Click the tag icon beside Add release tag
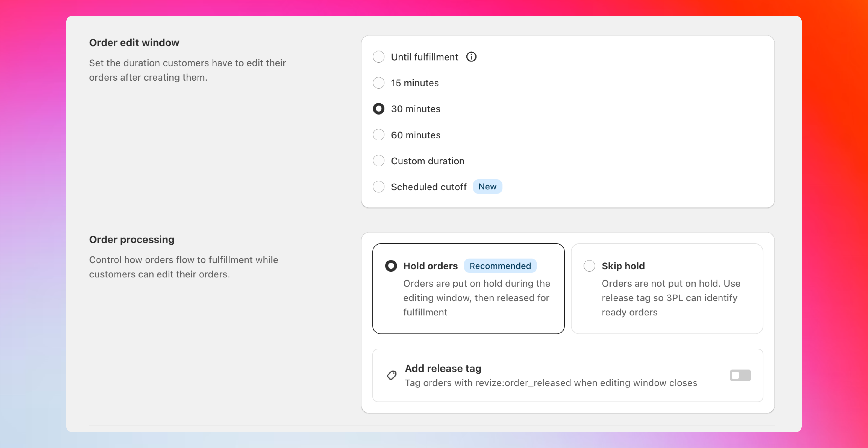Viewport: 868px width, 448px height. (x=391, y=375)
